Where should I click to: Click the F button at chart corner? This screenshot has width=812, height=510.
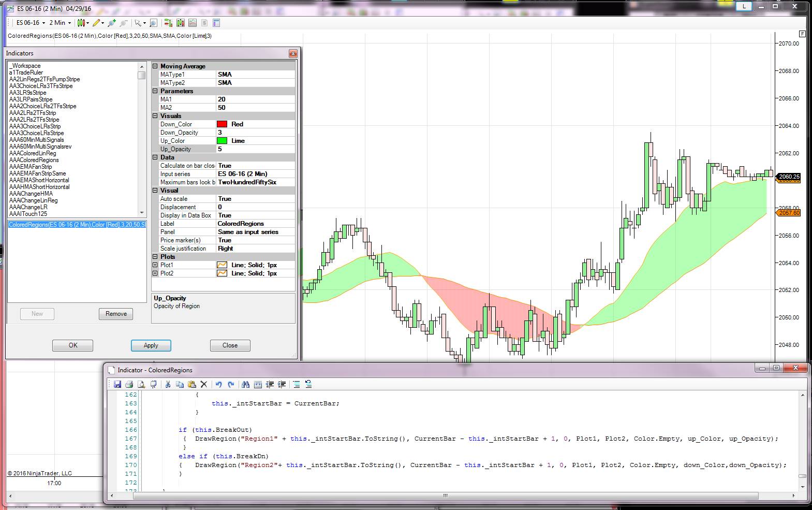coord(802,34)
